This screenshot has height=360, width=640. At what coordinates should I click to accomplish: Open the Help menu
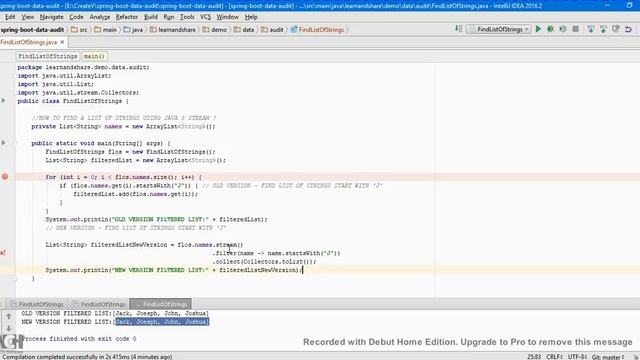click(251, 17)
